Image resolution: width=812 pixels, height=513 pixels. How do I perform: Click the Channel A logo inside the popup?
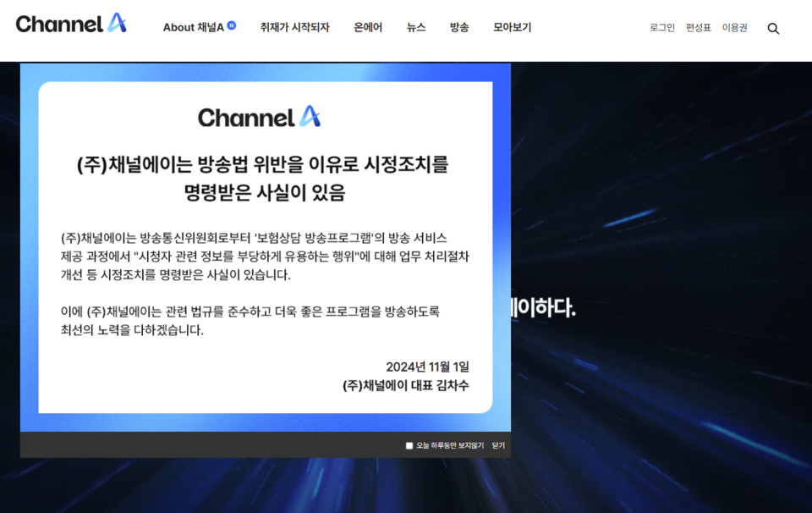pos(259,118)
